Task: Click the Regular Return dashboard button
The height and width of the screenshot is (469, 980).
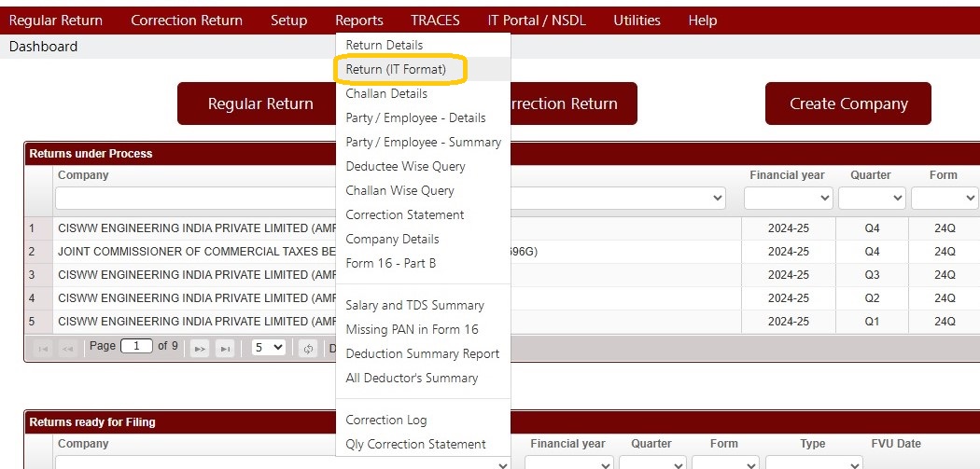Action: (260, 103)
